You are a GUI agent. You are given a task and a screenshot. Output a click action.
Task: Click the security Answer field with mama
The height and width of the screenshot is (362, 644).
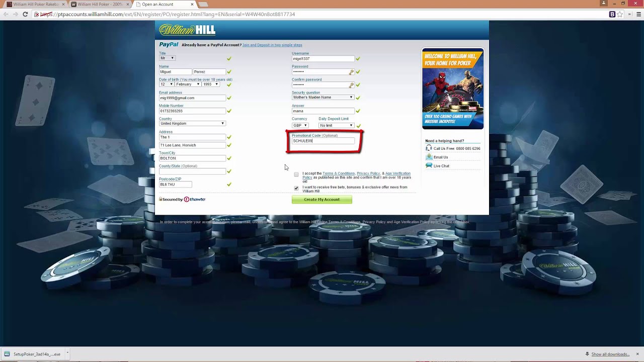pos(323,111)
